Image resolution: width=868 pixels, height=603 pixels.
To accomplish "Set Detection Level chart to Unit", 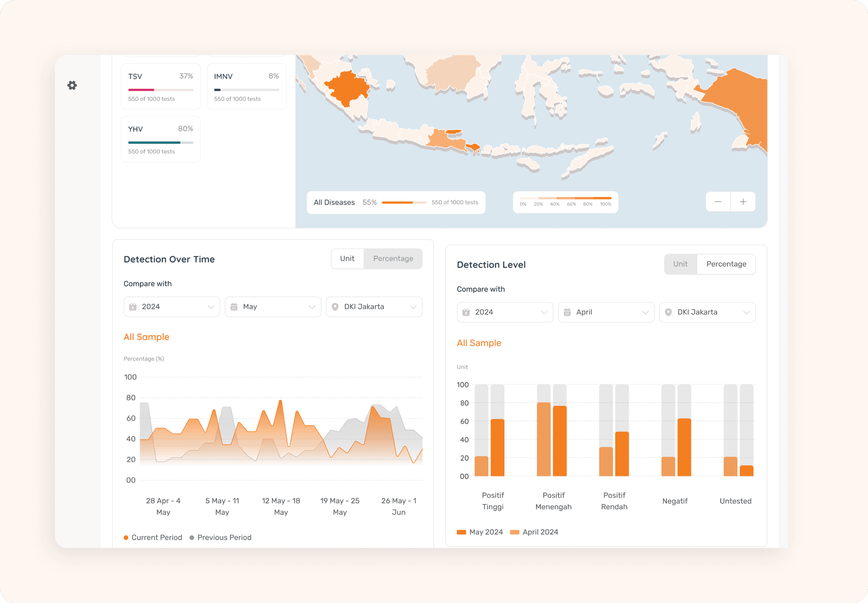I will (x=680, y=264).
